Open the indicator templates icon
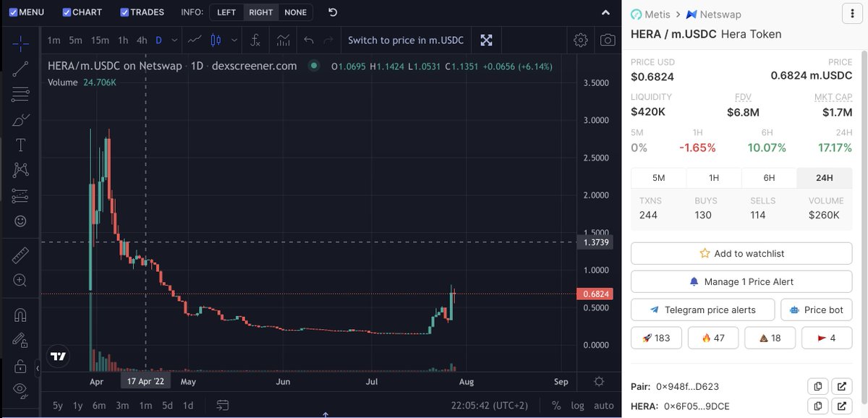Image resolution: width=868 pixels, height=418 pixels. [283, 40]
